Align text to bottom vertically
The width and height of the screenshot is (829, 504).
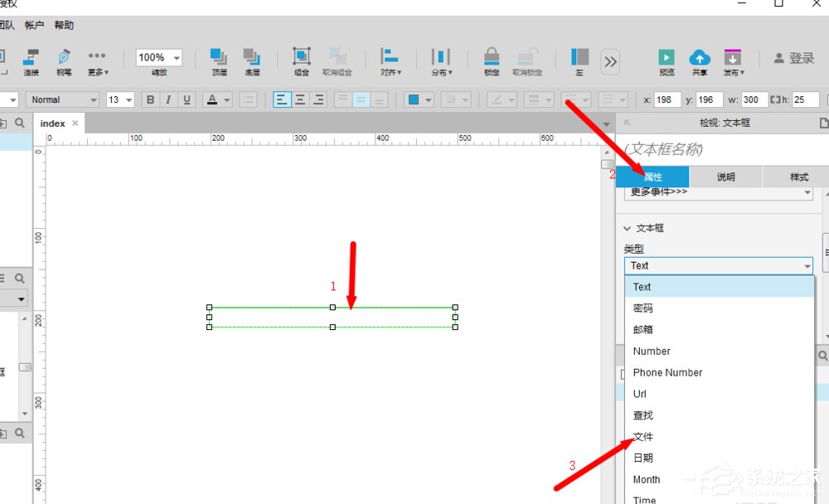coord(379,99)
